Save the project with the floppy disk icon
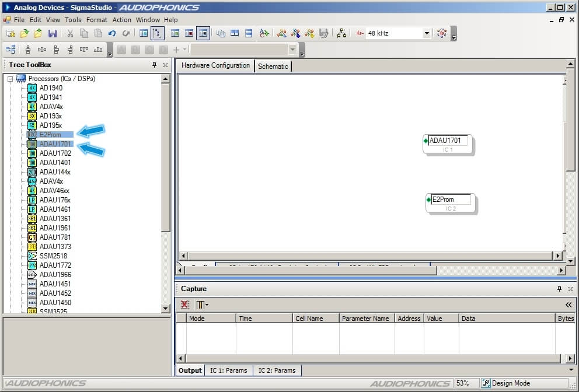Screen dimensions: 579x392 point(53,34)
